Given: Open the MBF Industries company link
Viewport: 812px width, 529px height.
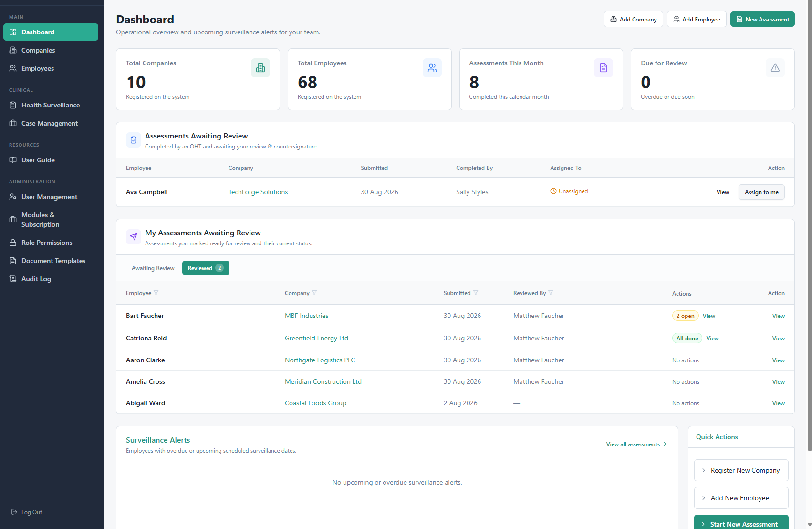Looking at the screenshot, I should pos(307,316).
